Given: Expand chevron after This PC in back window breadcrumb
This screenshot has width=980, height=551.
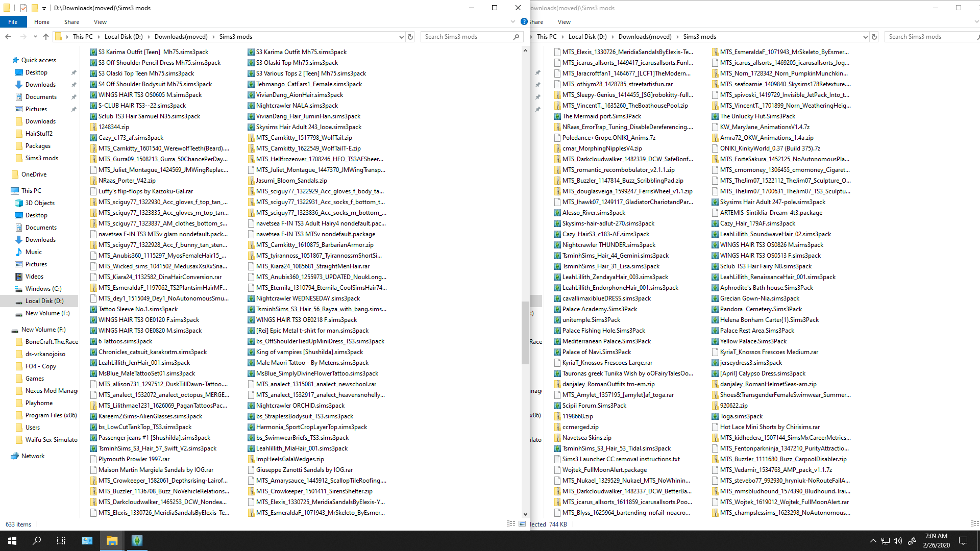Looking at the screenshot, I should point(563,37).
